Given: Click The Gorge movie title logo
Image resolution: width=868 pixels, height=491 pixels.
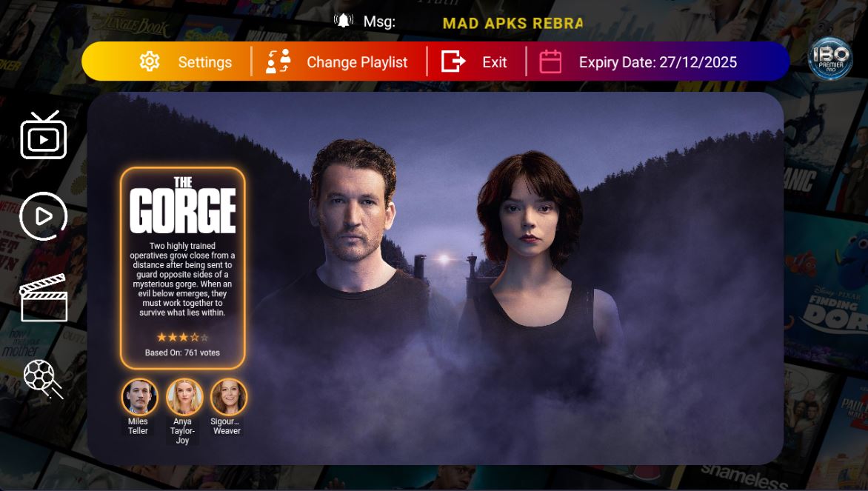Looking at the screenshot, I should pyautogui.click(x=183, y=205).
